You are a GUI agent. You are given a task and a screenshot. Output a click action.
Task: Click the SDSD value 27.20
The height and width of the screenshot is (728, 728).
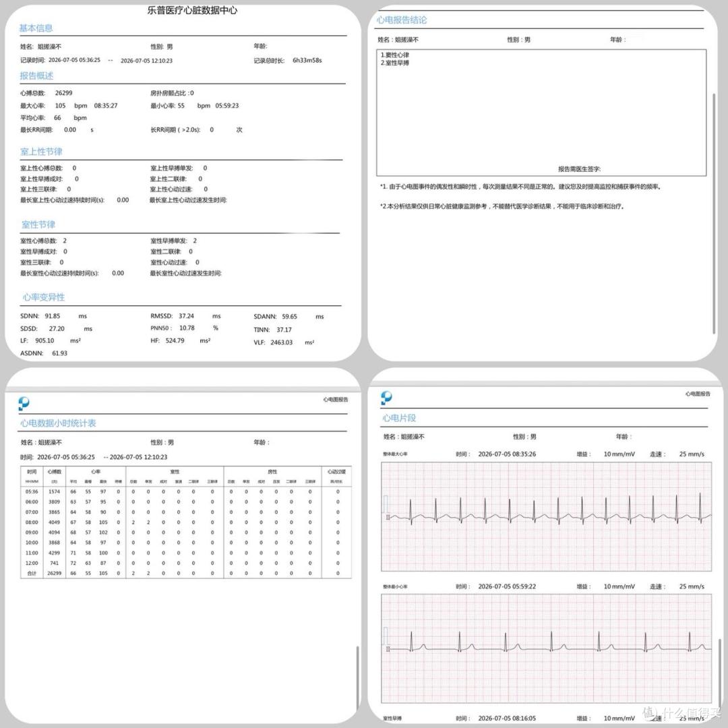pos(57,328)
